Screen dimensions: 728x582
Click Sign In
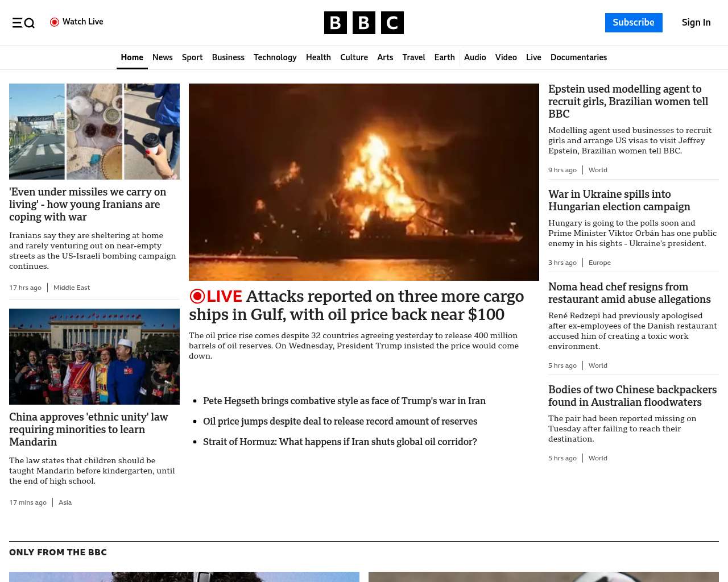coord(696,23)
